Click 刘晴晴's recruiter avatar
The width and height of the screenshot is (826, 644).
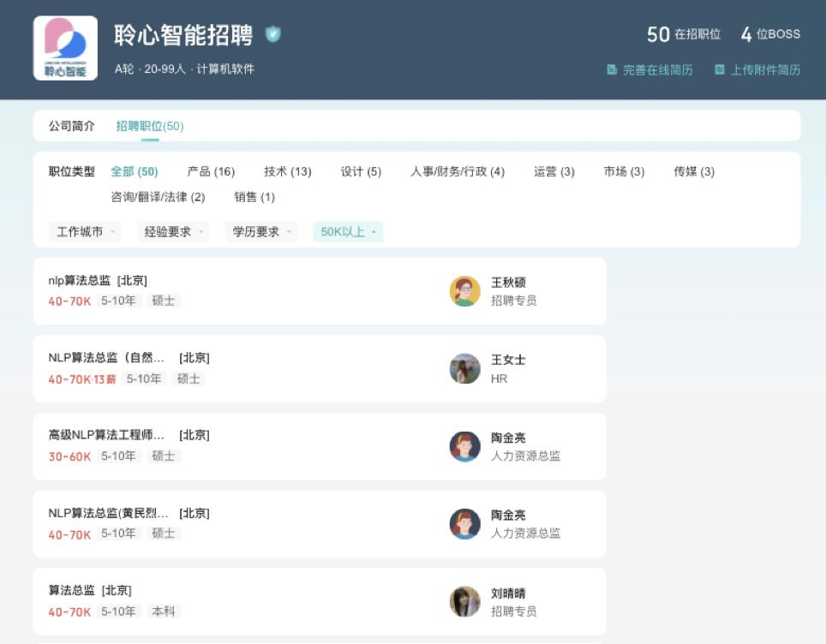coord(464,601)
